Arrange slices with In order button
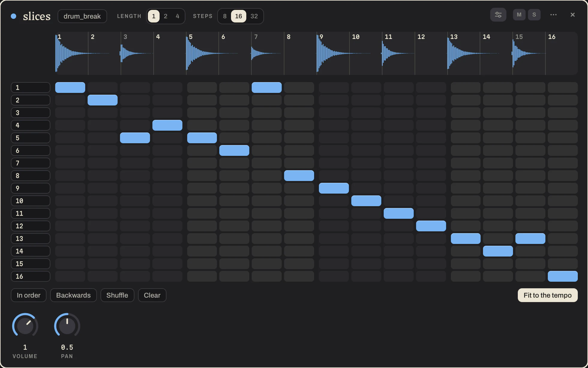Viewport: 588px width, 368px height. click(x=28, y=295)
